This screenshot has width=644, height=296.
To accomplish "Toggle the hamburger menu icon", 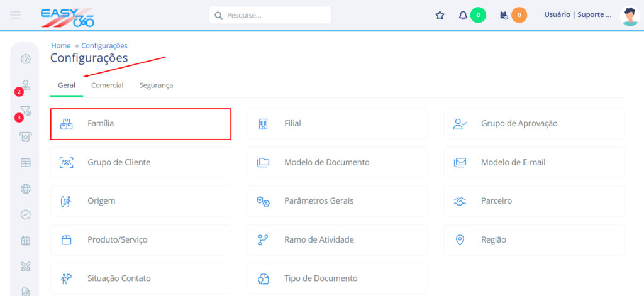I will click(x=16, y=15).
